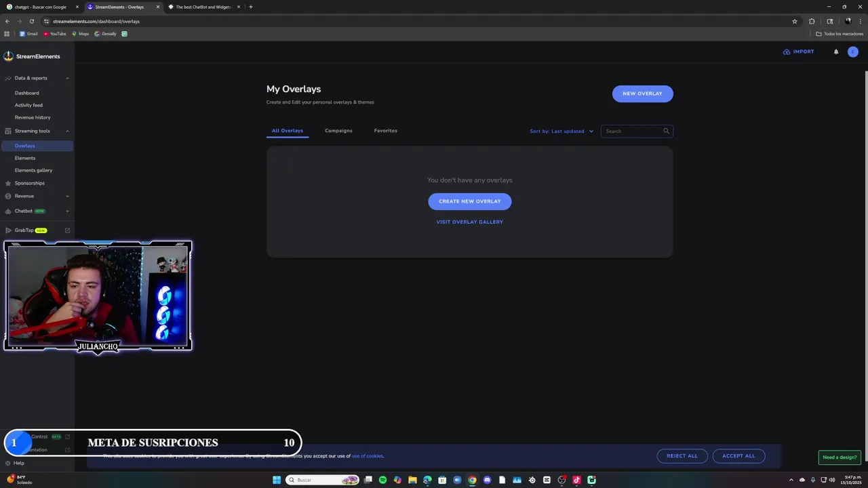This screenshot has width=868, height=488.
Task: Open TikTok app from taskbar
Action: coord(576,480)
